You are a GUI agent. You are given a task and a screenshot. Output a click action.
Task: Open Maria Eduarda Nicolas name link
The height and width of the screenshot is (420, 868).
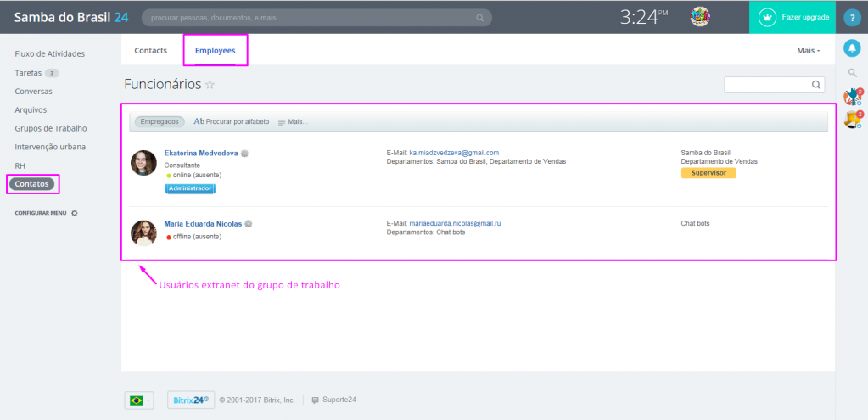pos(203,223)
